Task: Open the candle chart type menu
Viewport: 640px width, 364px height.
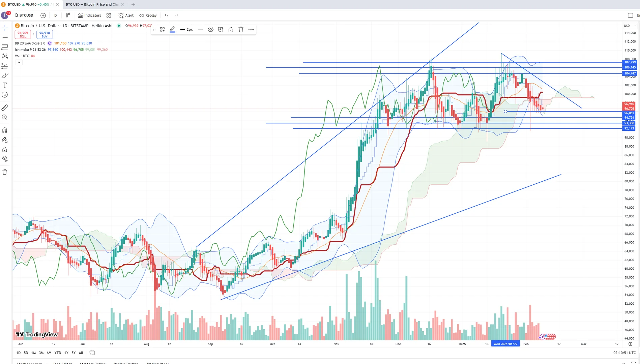Action: click(68, 15)
